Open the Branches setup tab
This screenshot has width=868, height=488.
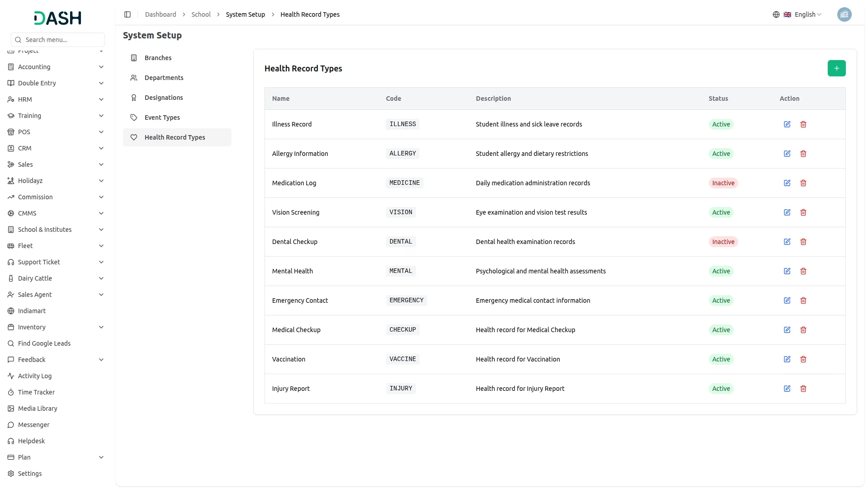158,58
